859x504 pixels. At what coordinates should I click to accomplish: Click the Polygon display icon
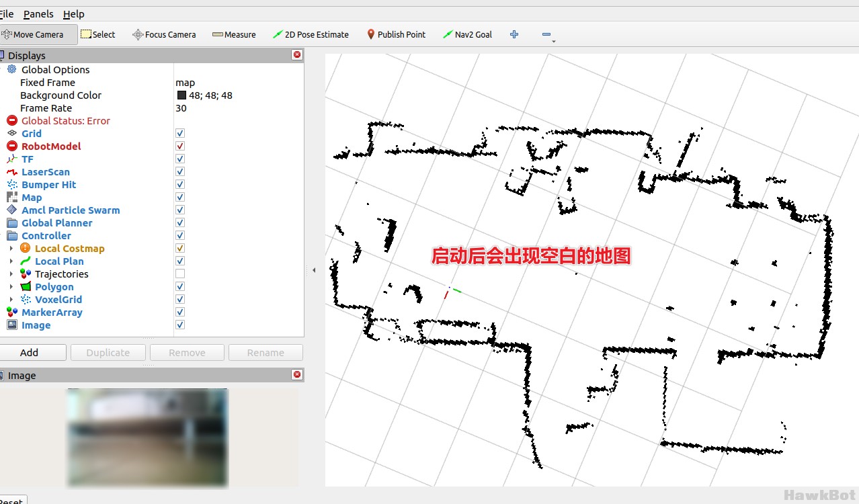(26, 286)
